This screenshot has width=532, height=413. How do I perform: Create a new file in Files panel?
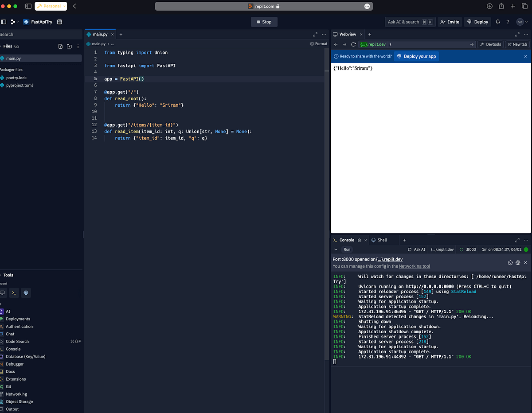(60, 46)
